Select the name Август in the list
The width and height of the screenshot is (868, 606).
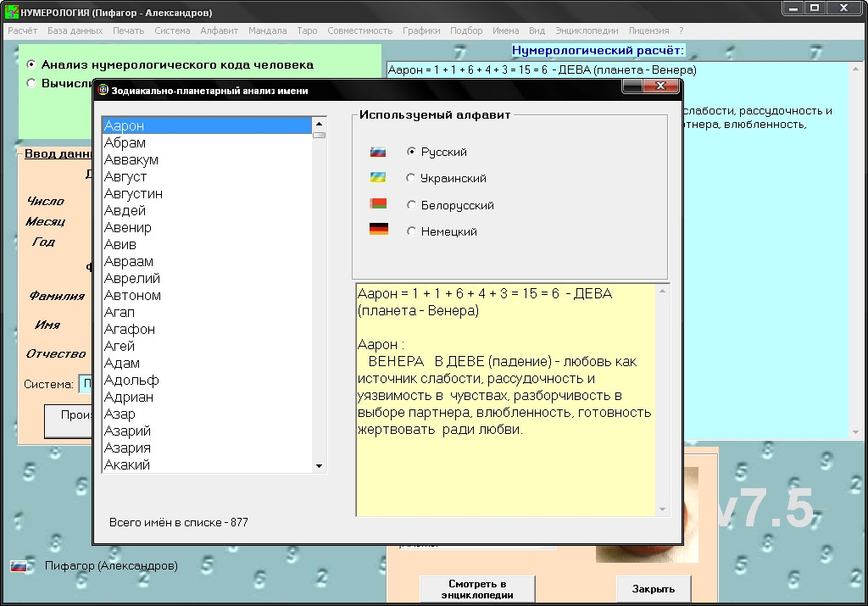coord(207,176)
